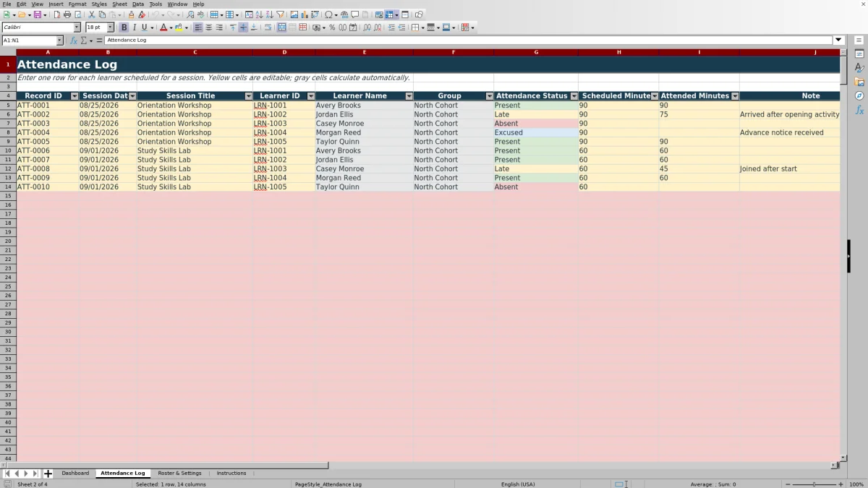
Task: Select the cell "Arrived after opening activity"
Action: [x=789, y=114]
